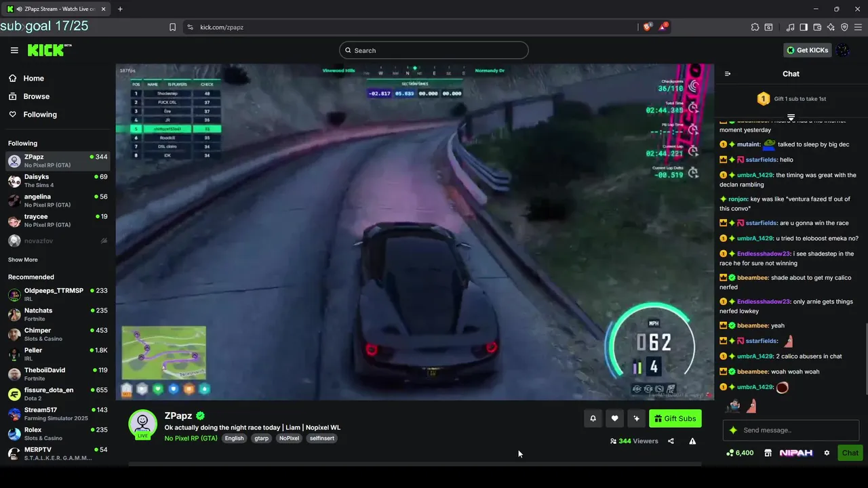The width and height of the screenshot is (868, 488).
Task: Collapse the chat panel
Action: tap(728, 74)
